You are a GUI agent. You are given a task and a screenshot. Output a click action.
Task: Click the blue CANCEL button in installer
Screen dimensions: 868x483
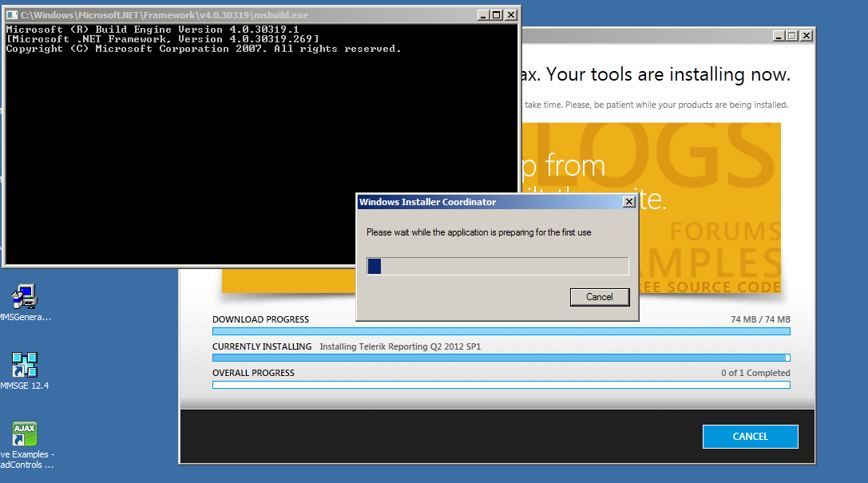pos(750,437)
